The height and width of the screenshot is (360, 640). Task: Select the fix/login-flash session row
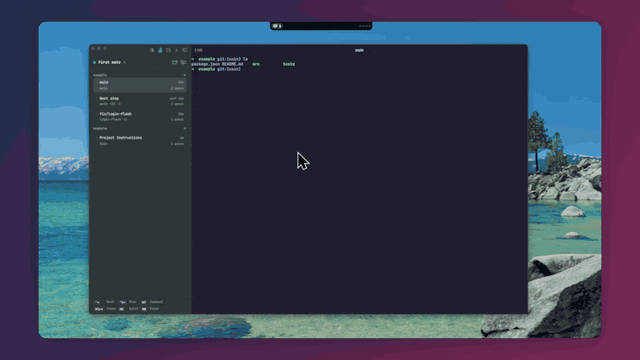(x=140, y=117)
